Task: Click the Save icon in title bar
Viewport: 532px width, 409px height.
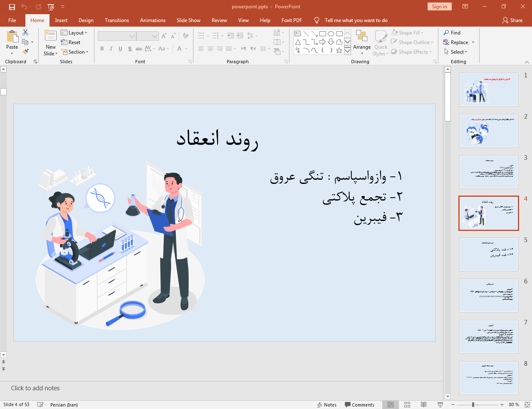Action: click(x=12, y=7)
